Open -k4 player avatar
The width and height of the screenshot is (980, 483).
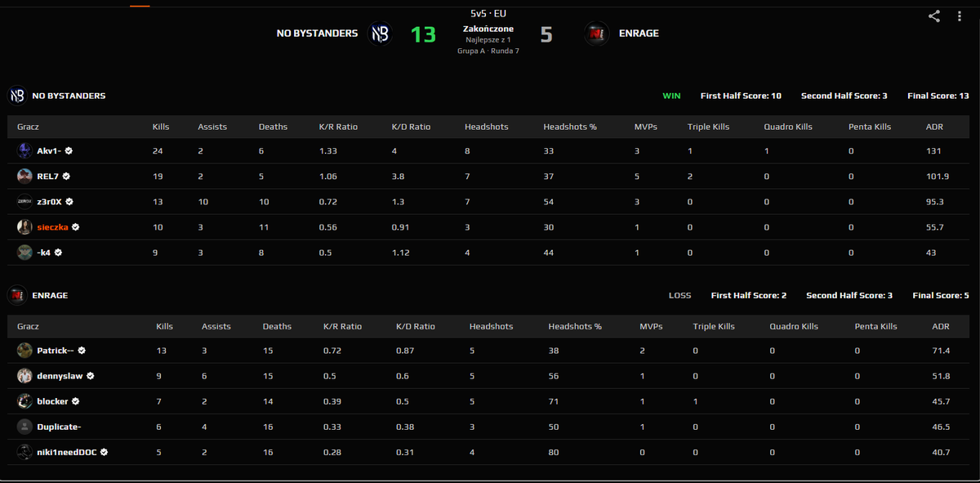point(24,253)
